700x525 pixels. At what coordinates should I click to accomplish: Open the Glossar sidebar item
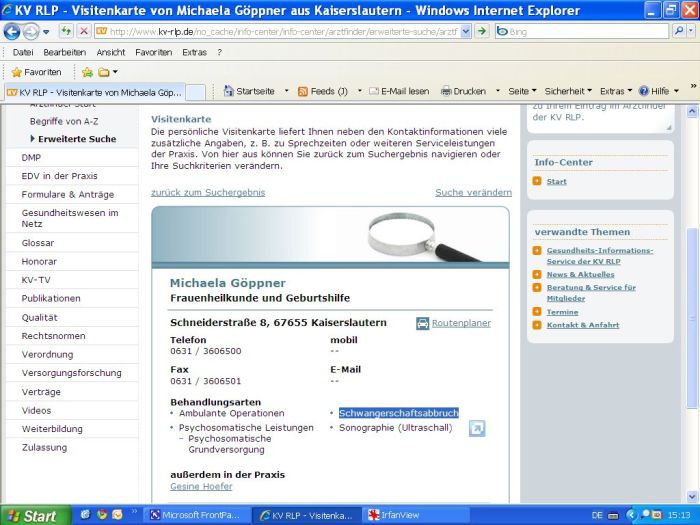38,243
